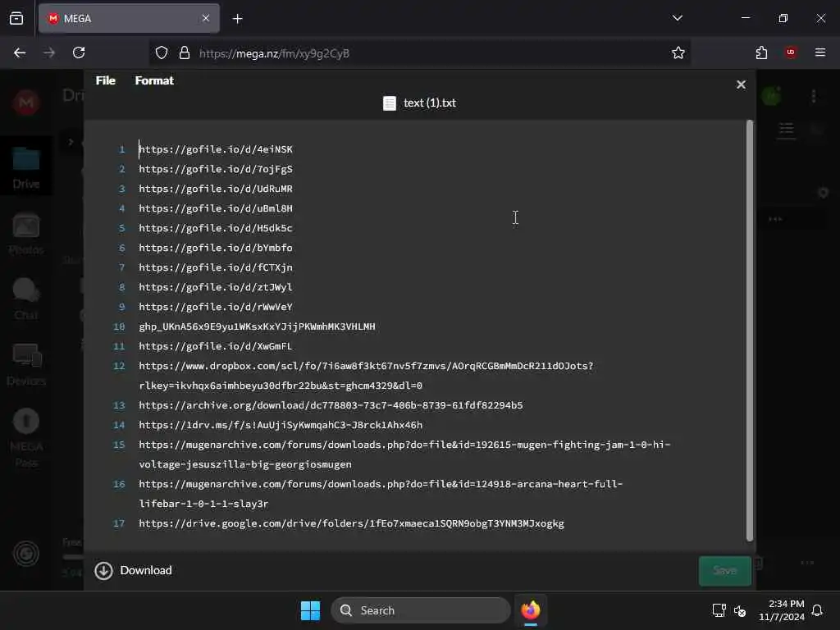Click the 1drv.ms URL on line 14
Image resolution: width=840 pixels, height=630 pixels.
[281, 426]
